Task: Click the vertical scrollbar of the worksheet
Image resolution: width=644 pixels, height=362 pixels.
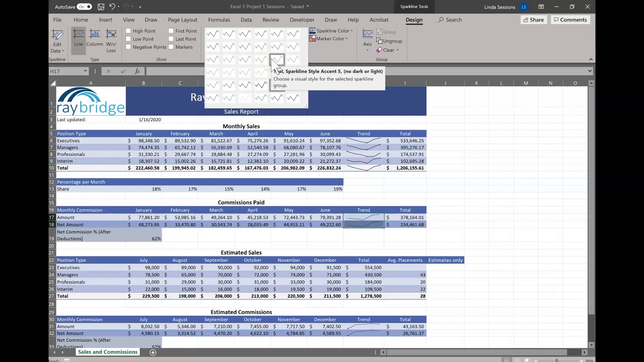Action: click(x=591, y=201)
